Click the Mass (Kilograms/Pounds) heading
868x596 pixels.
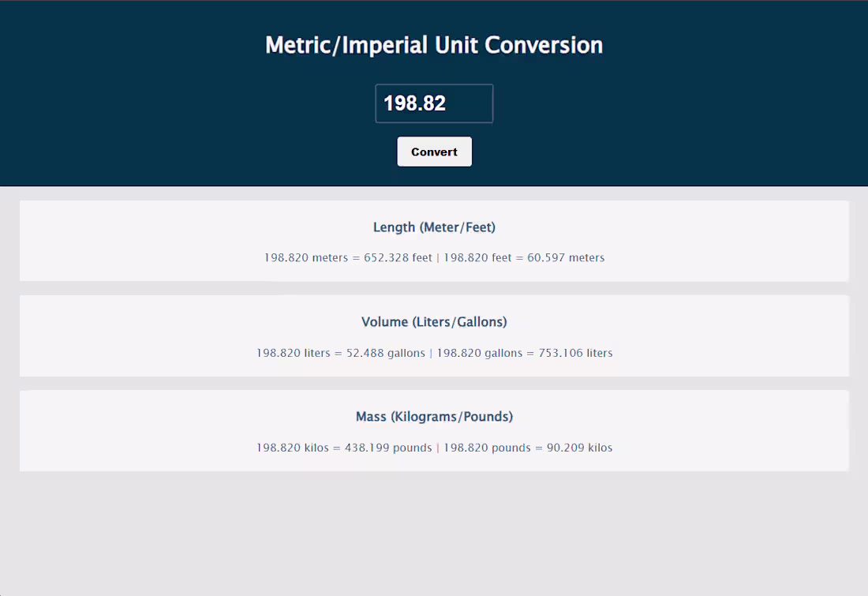pyautogui.click(x=434, y=416)
